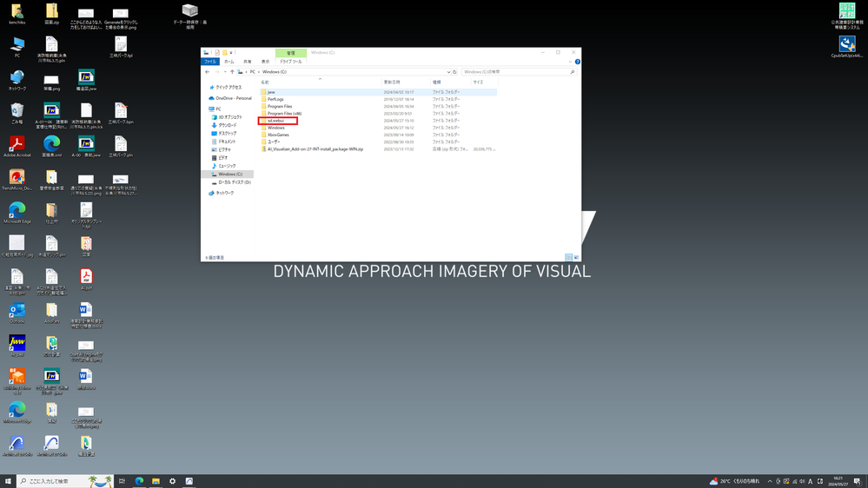Sort by the 名前 column header

click(265, 82)
